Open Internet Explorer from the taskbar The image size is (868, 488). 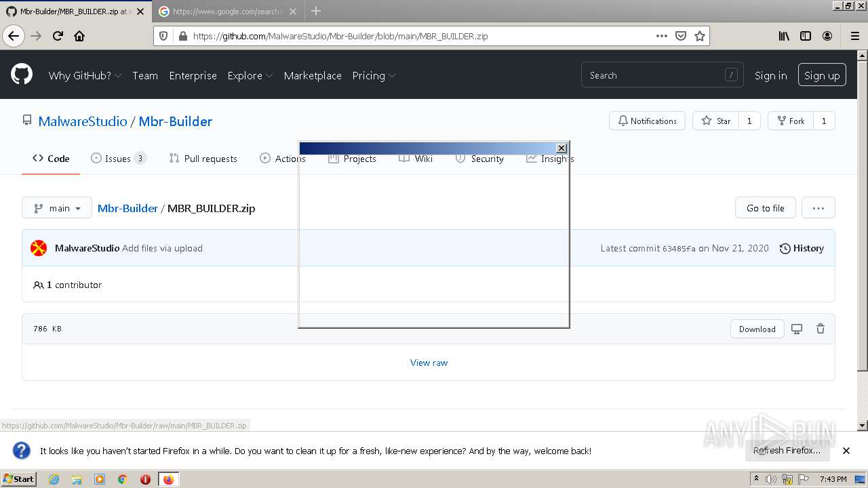tap(54, 479)
